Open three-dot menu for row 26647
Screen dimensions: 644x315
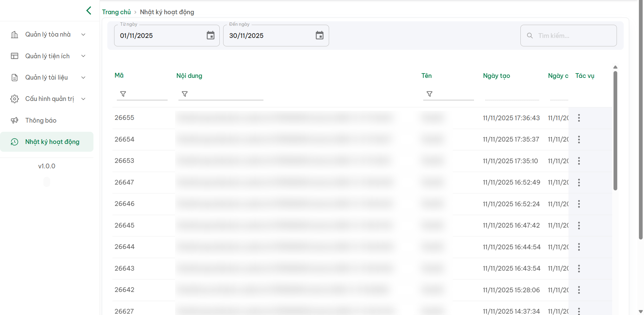click(x=579, y=183)
